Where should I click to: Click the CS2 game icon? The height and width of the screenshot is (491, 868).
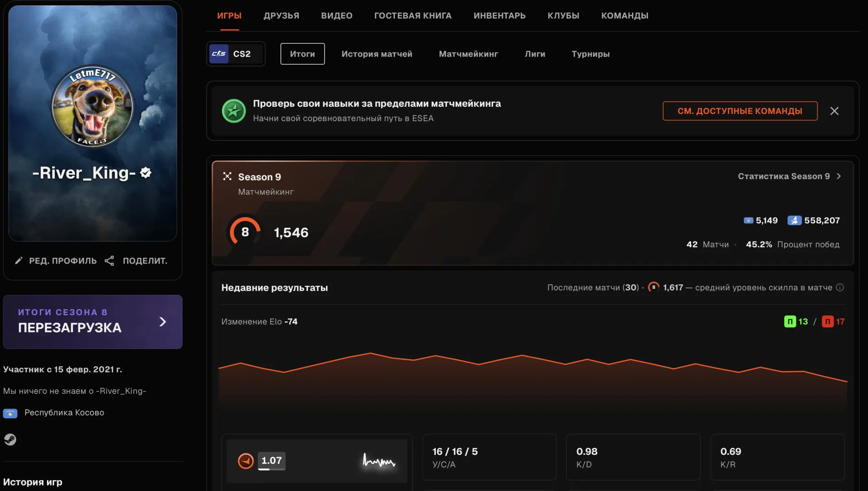coord(219,54)
